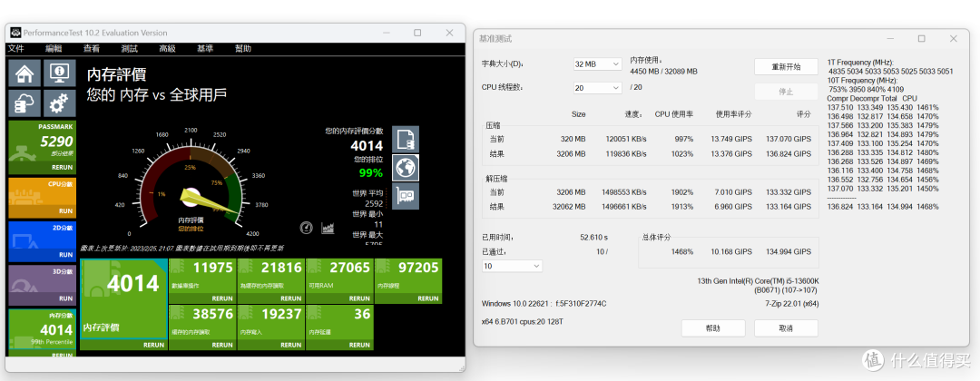The image size is (980, 381).
Task: Rerun the 21816 uncached memory read test
Action: 291,298
